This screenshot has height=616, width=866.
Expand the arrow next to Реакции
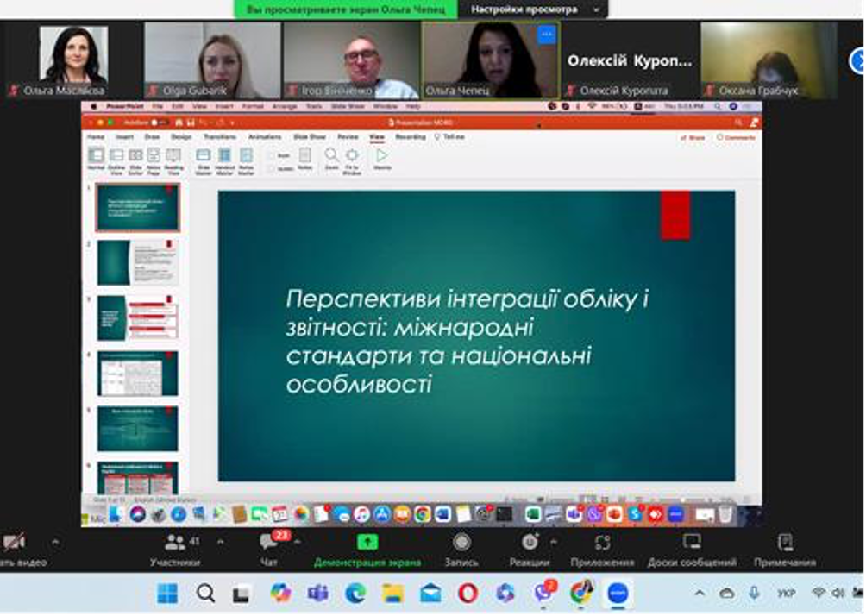click(554, 543)
